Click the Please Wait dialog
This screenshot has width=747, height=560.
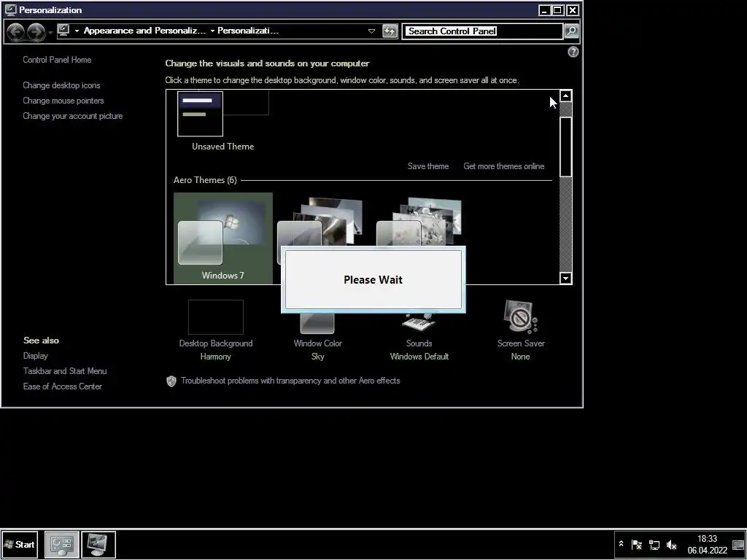373,279
